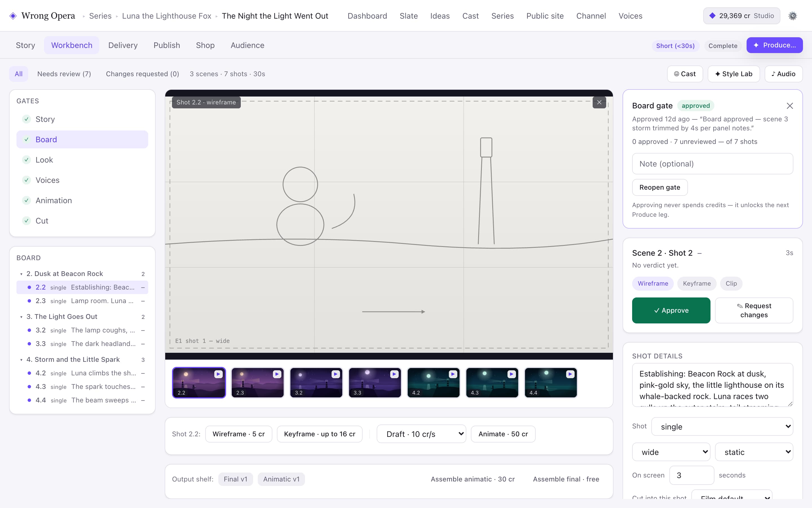Open the Style Lab button
The width and height of the screenshot is (812, 508).
pos(734,74)
